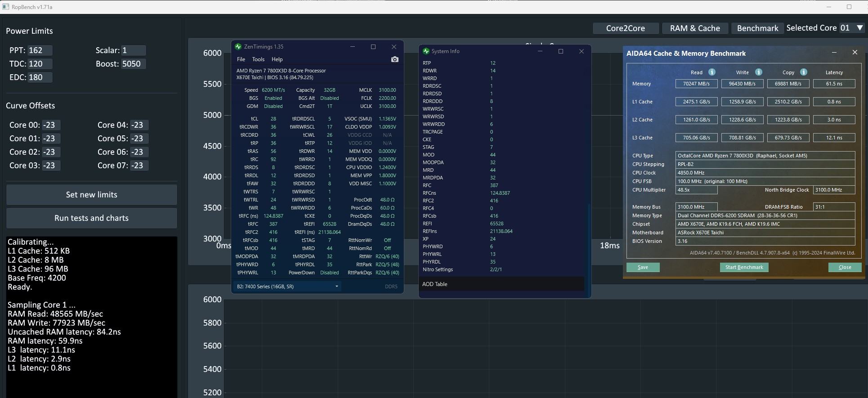This screenshot has height=398, width=868.
Task: Click the Uncached RAM latency 84.2ns line
Action: click(x=64, y=332)
